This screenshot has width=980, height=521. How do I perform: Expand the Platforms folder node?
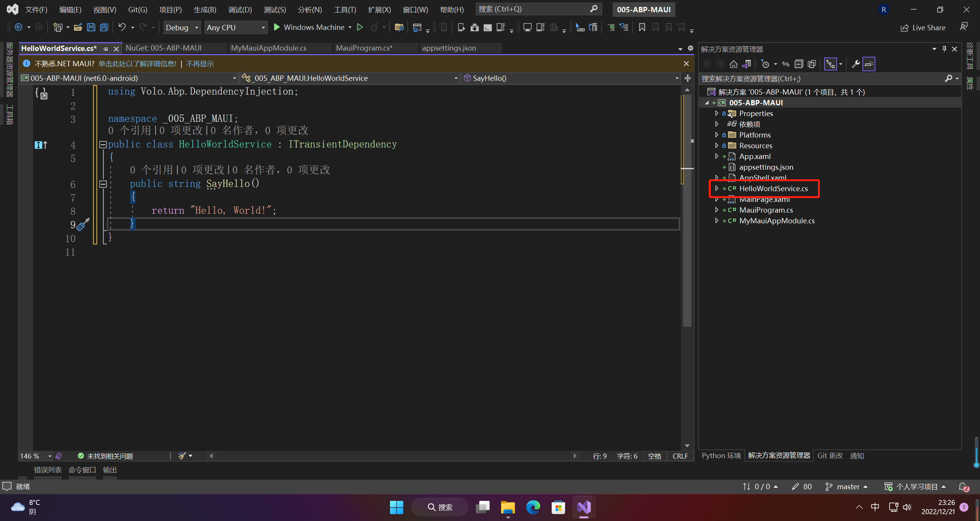[x=716, y=135]
